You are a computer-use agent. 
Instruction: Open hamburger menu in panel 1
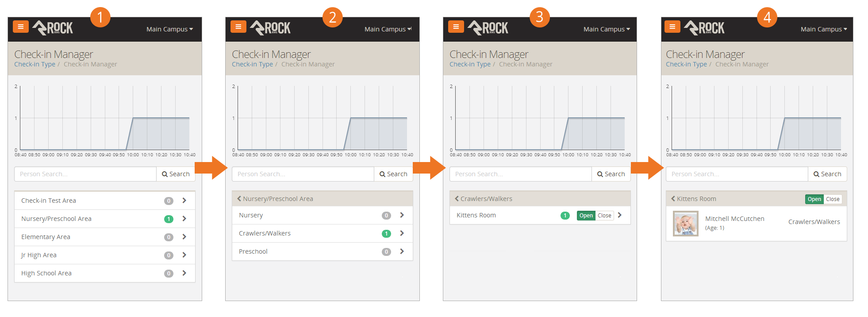click(x=21, y=27)
